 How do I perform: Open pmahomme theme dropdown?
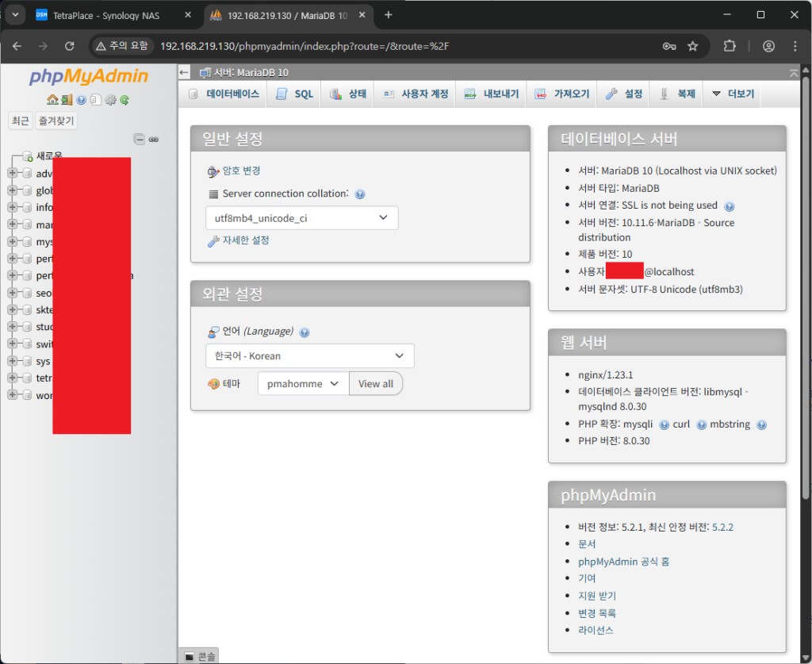tap(303, 384)
